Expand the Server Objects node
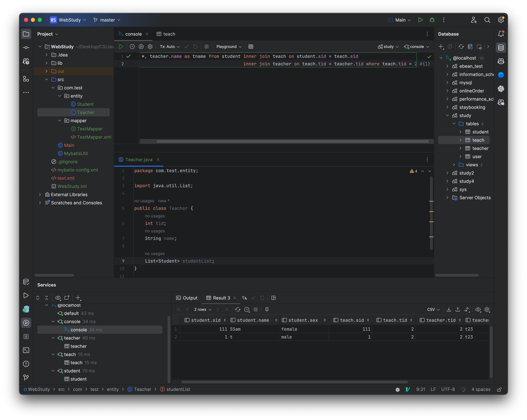The width and height of the screenshot is (527, 420). (x=448, y=198)
